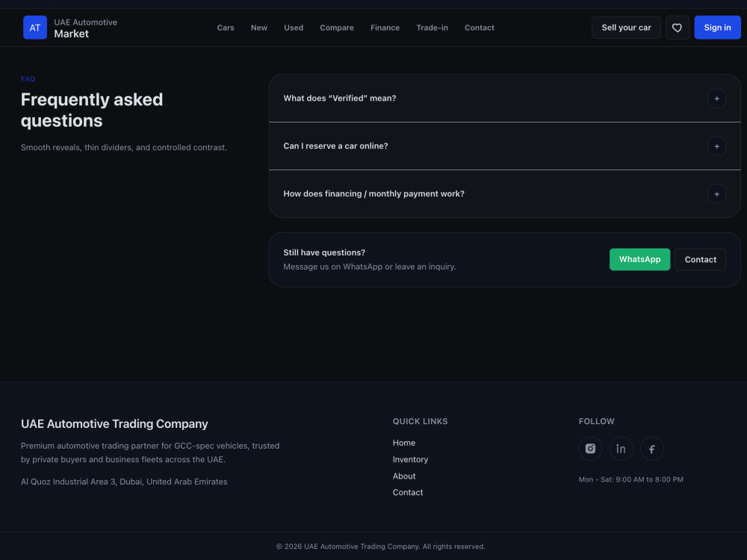Open the LinkedIn profile icon
The width and height of the screenshot is (747, 560).
point(622,449)
